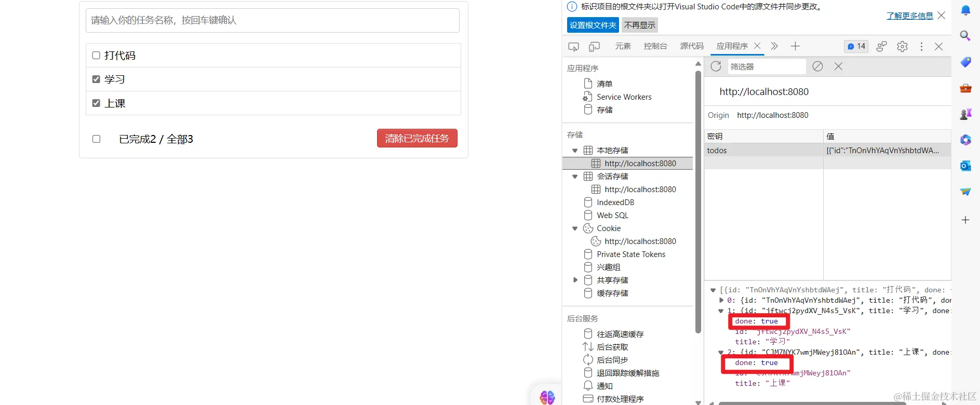This screenshot has height=405, width=980.
Task: Collapse the root array in value preview
Action: pos(713,290)
